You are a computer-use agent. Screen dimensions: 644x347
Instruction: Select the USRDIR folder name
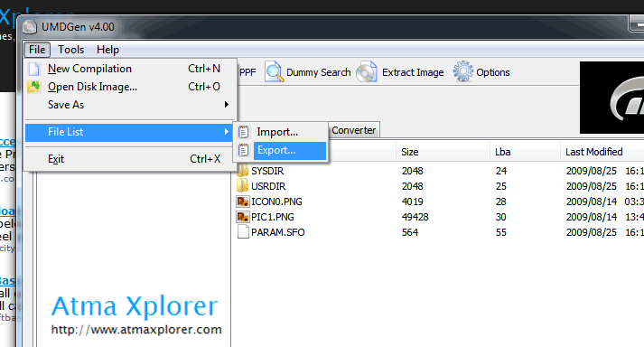click(x=268, y=186)
